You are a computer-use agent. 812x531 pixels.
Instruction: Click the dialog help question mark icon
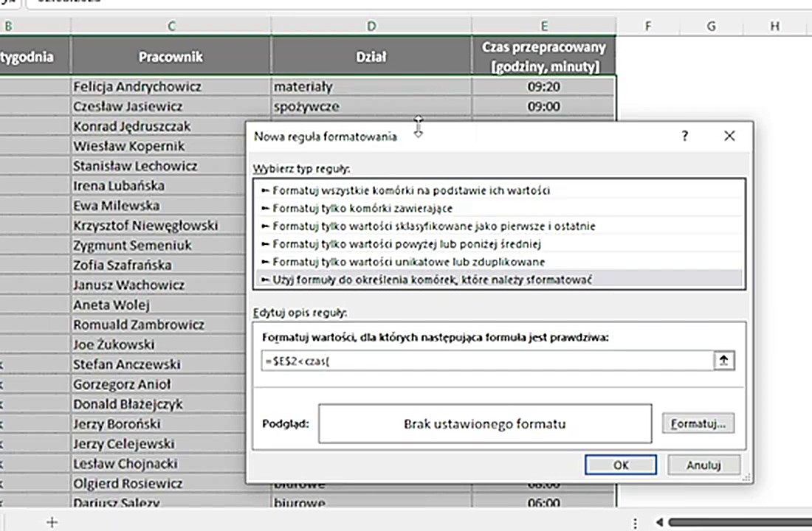click(685, 136)
